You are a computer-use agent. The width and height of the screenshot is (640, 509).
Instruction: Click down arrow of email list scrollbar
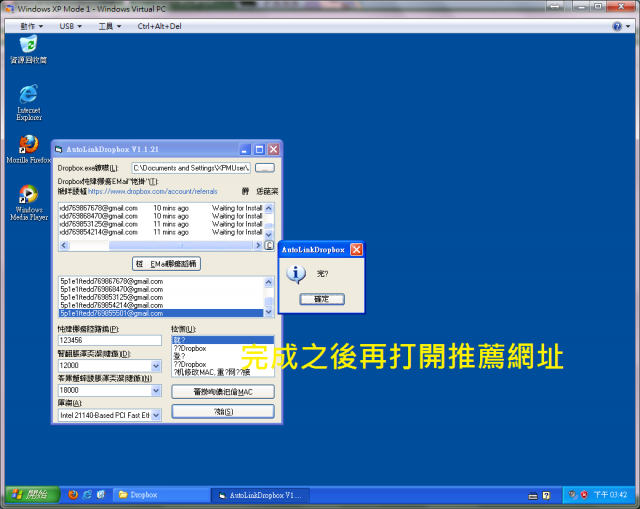tap(269, 312)
